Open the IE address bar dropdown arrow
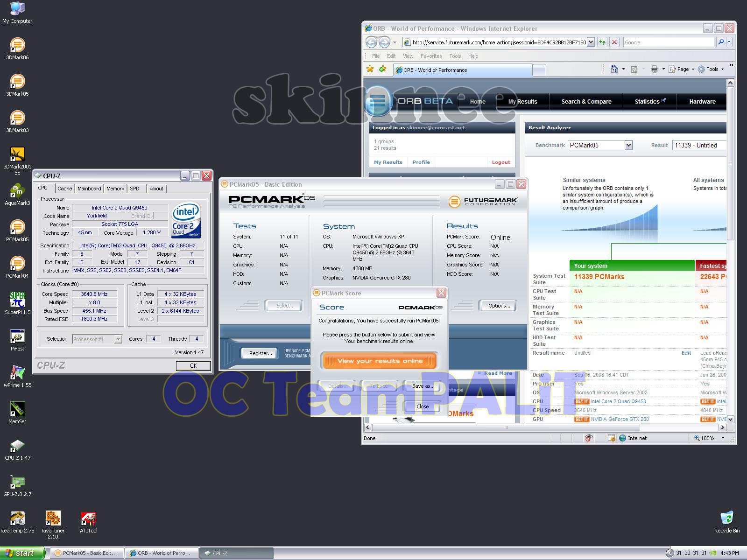The image size is (747, 560). click(x=591, y=42)
